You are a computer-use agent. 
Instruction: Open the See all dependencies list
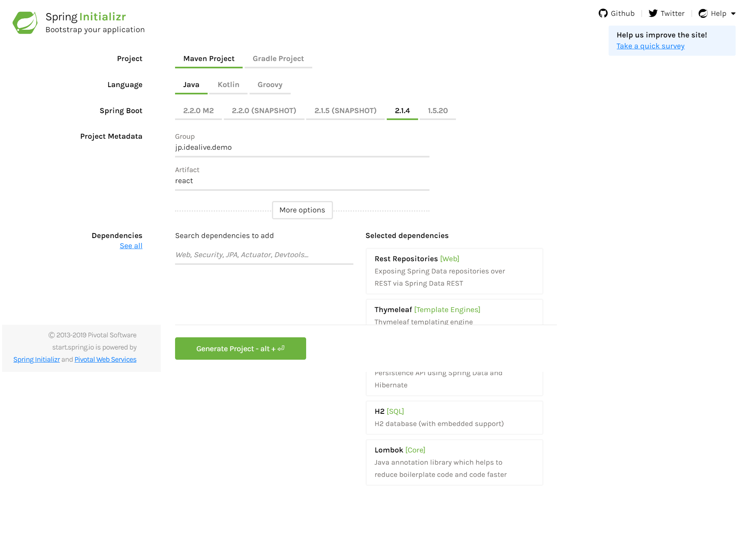pyautogui.click(x=131, y=245)
